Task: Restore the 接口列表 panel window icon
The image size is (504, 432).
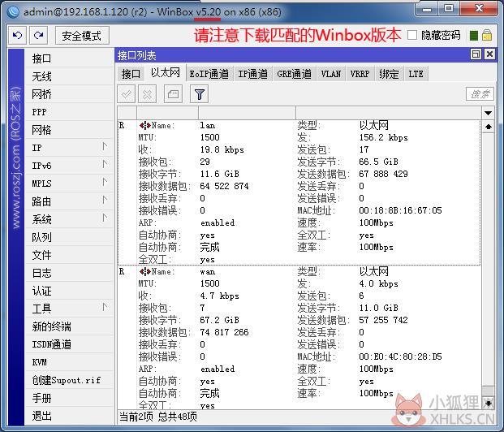Action: pyautogui.click(x=476, y=54)
